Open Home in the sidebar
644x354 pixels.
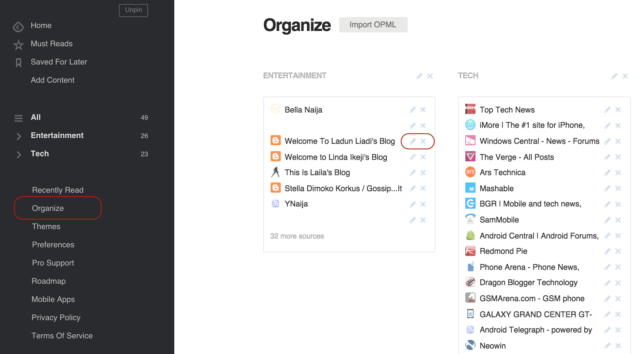tap(41, 25)
